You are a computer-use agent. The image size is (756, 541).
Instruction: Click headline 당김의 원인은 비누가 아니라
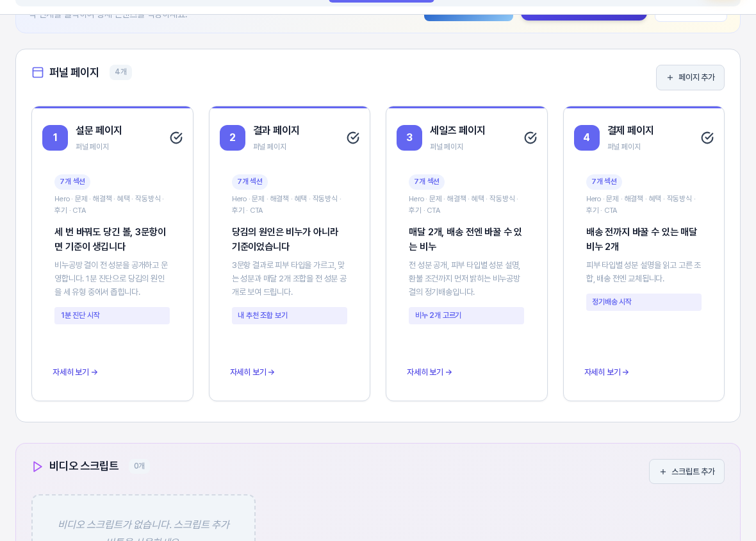(286, 239)
